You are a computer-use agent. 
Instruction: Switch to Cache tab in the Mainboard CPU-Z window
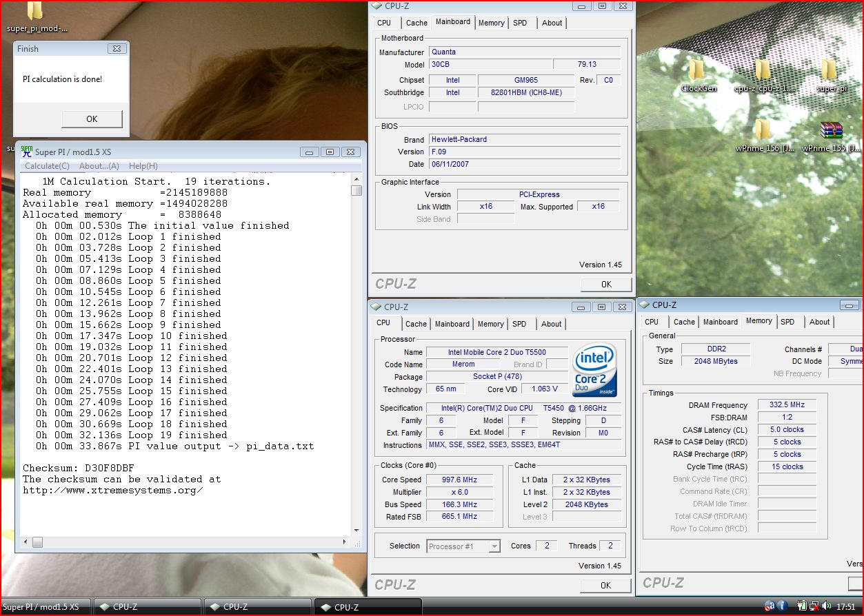[416, 23]
